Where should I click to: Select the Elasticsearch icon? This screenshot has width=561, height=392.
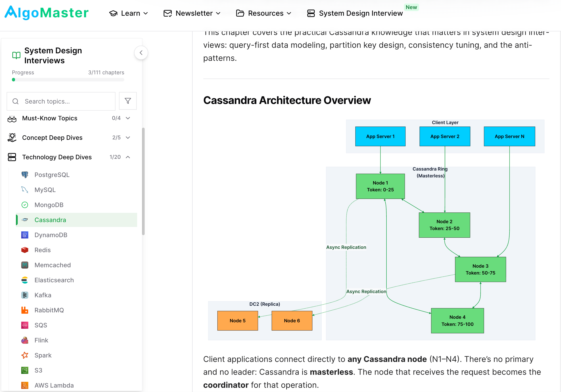pos(25,280)
